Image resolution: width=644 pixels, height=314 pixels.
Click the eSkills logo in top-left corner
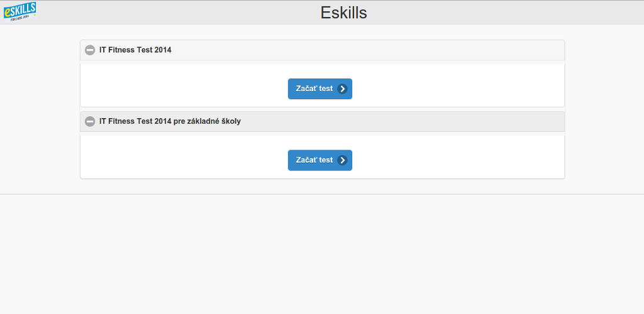(19, 11)
